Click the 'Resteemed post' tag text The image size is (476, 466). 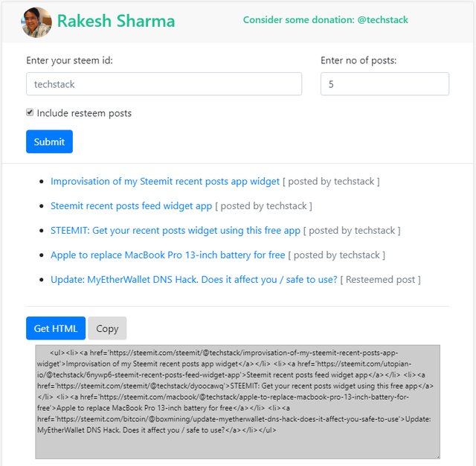coord(381,280)
